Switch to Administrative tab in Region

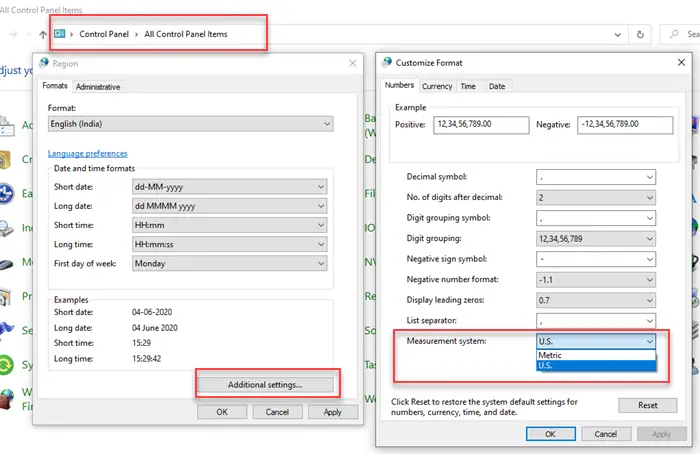[x=98, y=87]
